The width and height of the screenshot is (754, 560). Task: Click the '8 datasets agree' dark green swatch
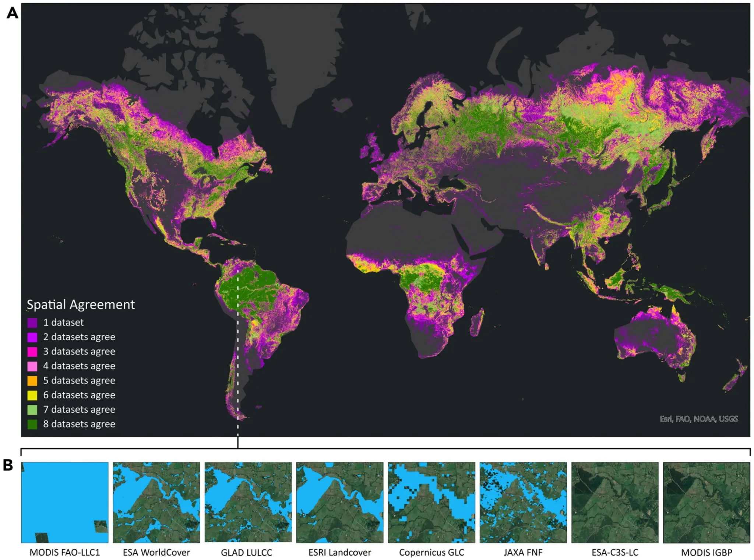coord(32,424)
